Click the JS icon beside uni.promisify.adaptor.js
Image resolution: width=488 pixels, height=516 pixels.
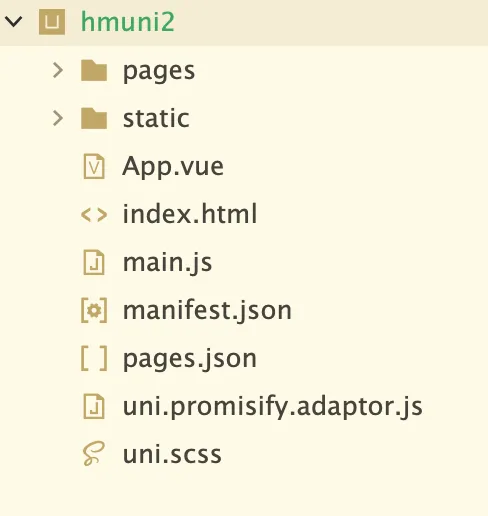click(x=94, y=406)
